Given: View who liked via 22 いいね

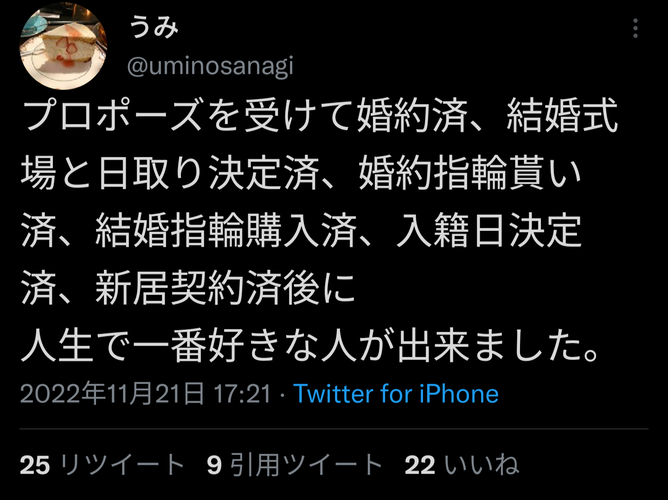Looking at the screenshot, I should (462, 465).
